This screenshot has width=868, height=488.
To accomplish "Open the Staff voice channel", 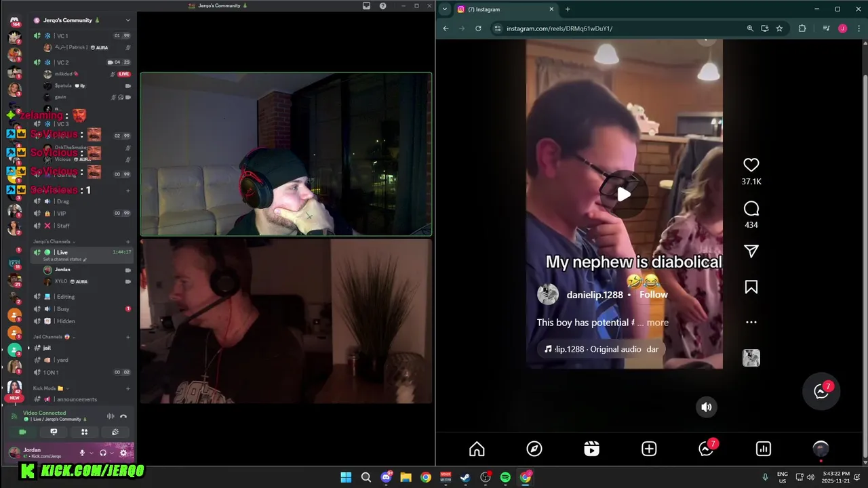I will 81,226.
